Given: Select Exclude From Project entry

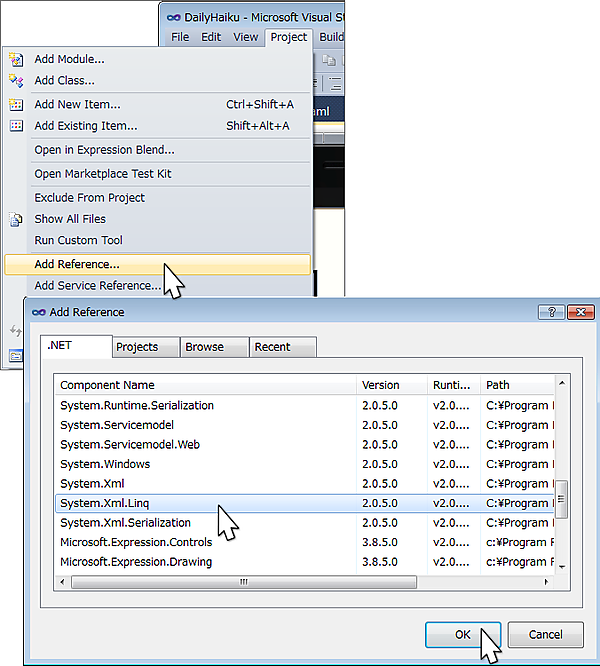Looking at the screenshot, I should tap(158, 198).
